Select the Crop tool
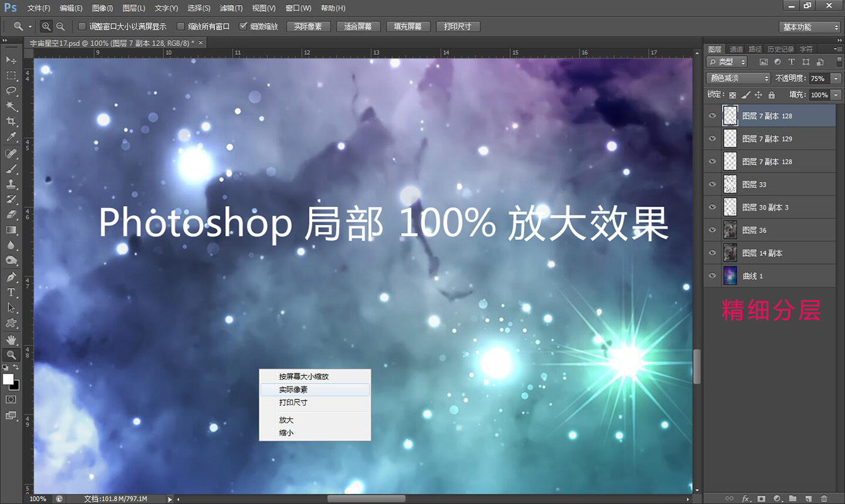 point(11,122)
